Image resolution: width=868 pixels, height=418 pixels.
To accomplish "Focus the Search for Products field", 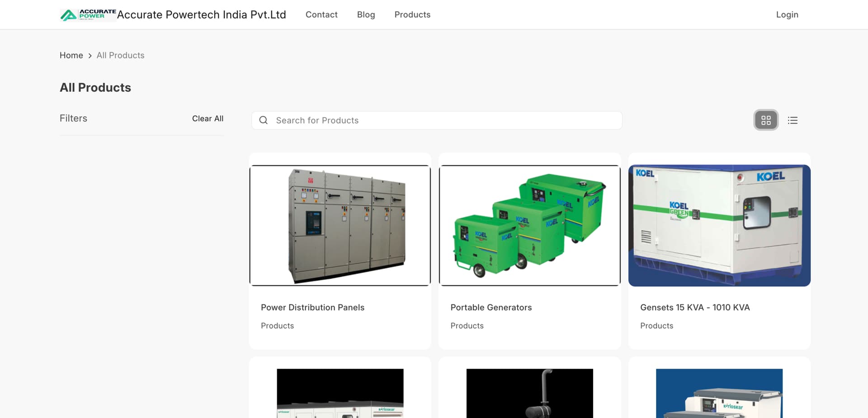I will pos(437,120).
